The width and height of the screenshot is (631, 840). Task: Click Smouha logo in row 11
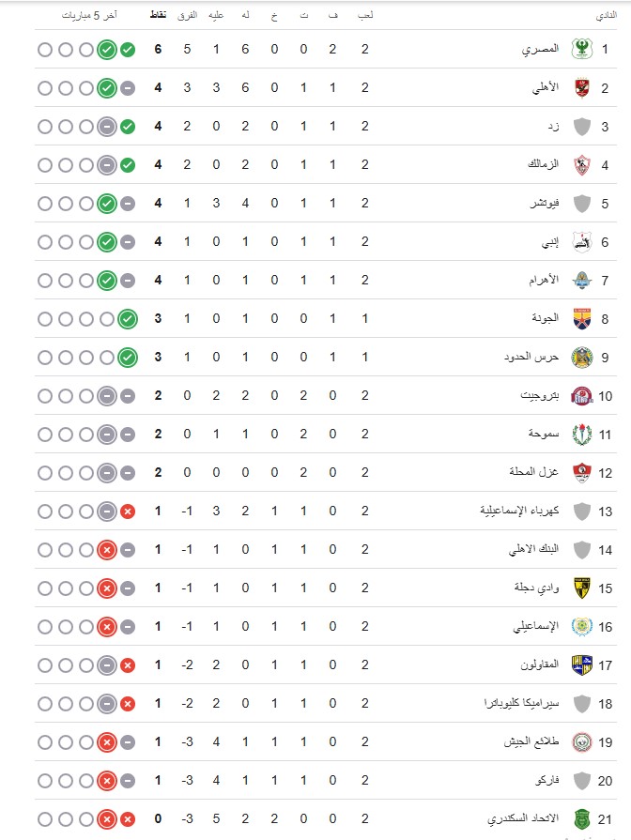point(581,435)
